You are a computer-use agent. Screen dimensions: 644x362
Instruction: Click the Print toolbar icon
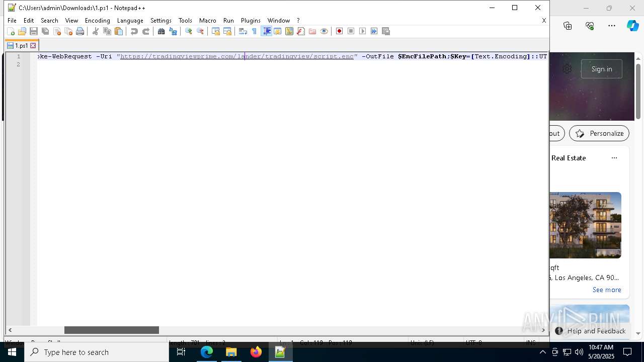click(80, 31)
